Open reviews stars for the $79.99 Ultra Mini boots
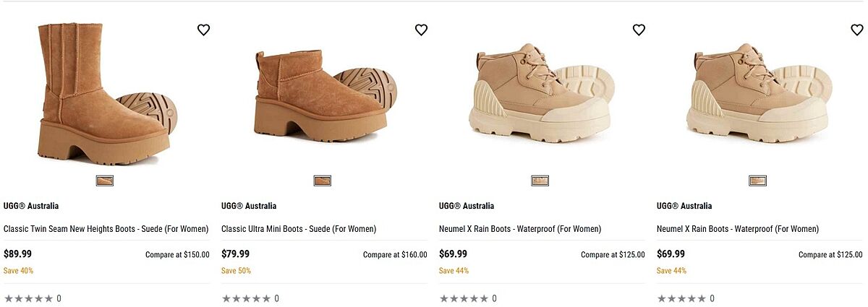 247,298
